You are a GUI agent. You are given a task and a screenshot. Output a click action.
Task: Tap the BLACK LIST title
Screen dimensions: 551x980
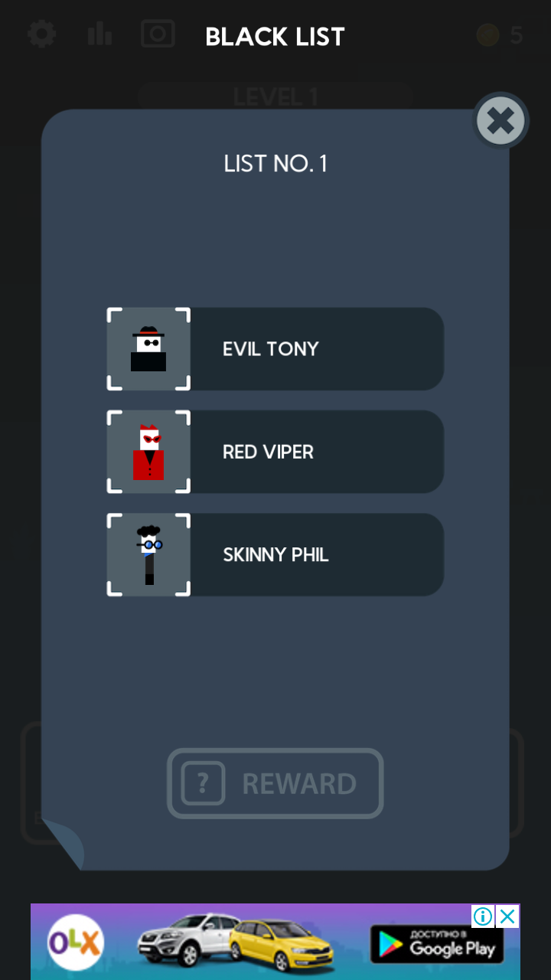pos(275,37)
